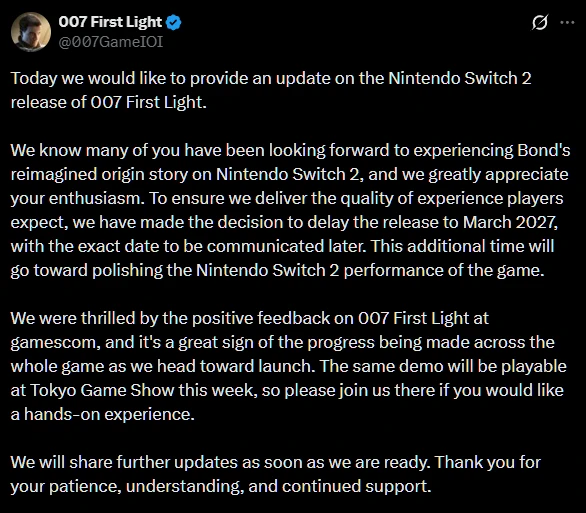586x513 pixels.
Task: Open the Grok explain-post icon
Action: pos(540,22)
